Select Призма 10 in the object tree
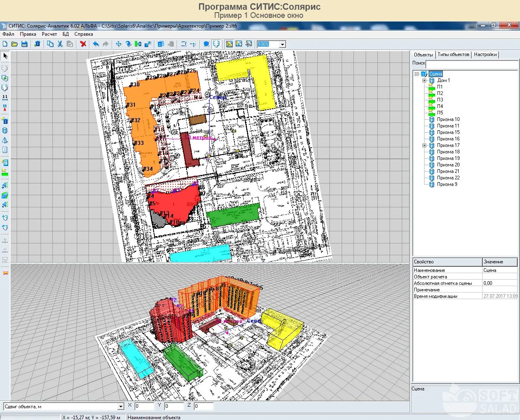This screenshot has height=420, width=520. coord(448,119)
